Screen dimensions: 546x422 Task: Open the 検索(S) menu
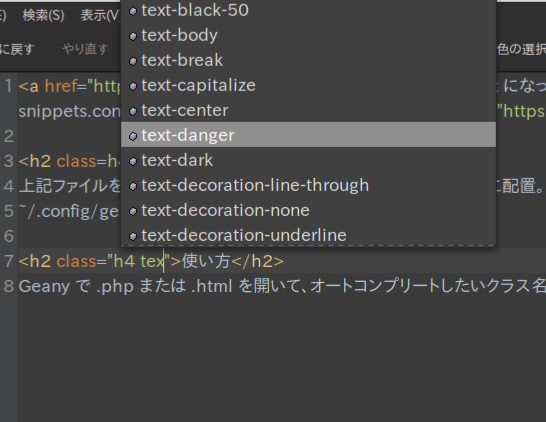click(44, 15)
